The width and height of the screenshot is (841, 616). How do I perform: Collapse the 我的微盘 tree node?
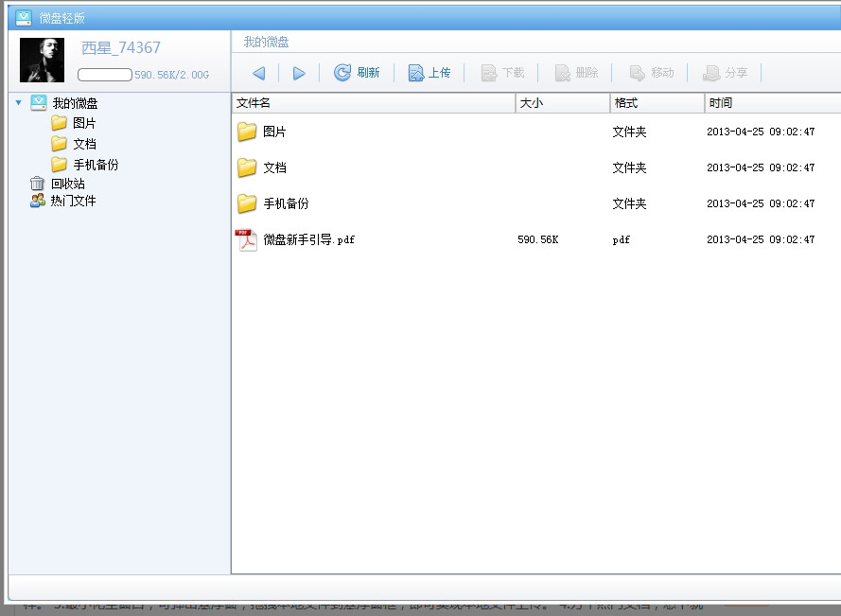point(18,103)
